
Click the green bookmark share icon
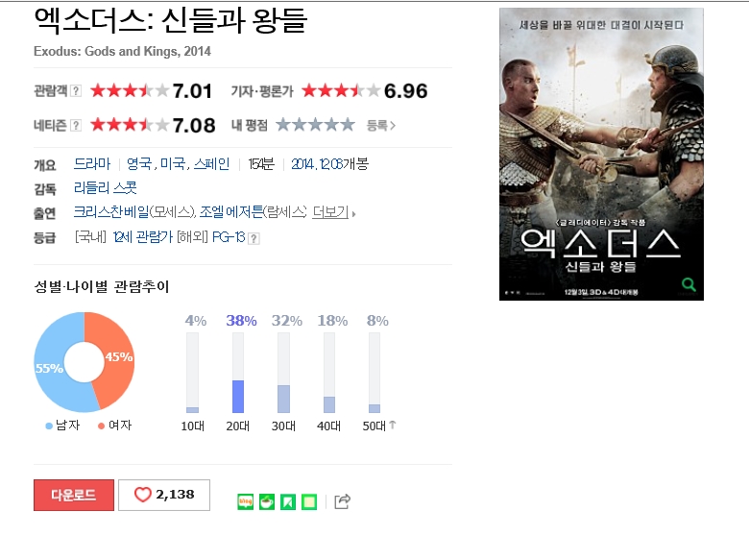tap(287, 501)
